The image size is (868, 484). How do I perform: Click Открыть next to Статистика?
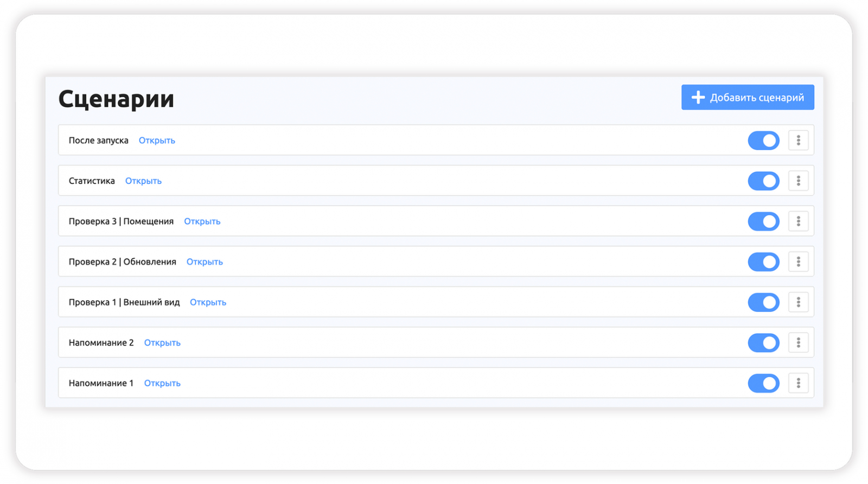click(143, 181)
